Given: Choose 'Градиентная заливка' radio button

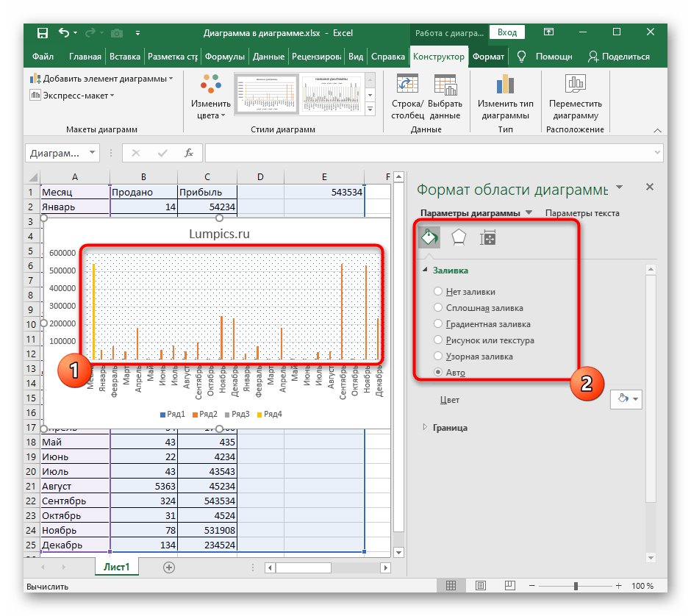Looking at the screenshot, I should tap(439, 324).
